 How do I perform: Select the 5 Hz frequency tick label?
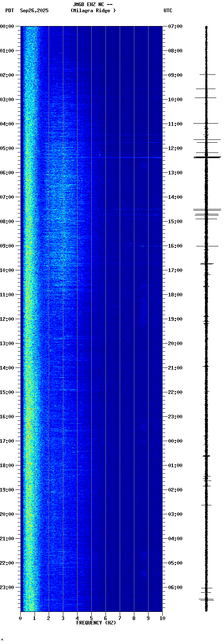pos(91,618)
